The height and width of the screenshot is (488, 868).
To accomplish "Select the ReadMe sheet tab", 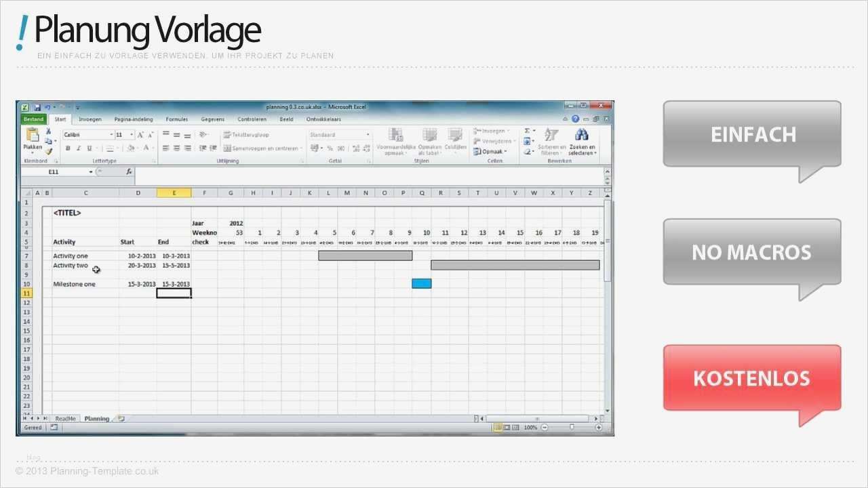I will tap(65, 418).
